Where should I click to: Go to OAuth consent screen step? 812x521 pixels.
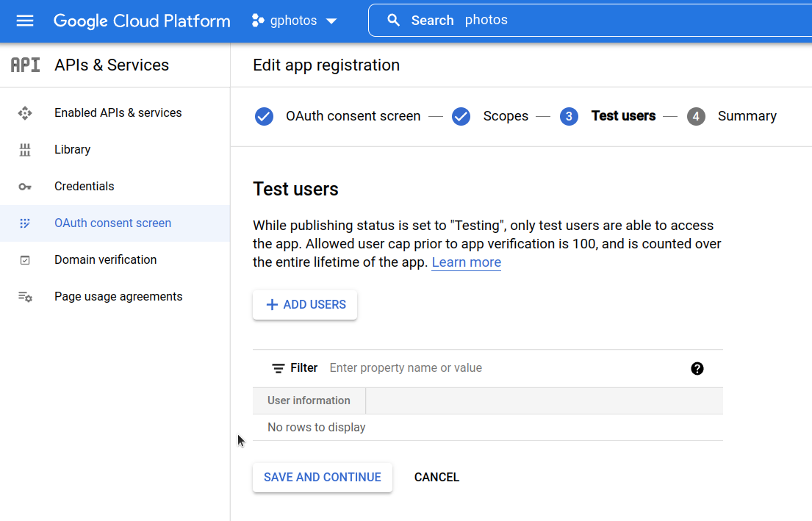352,116
